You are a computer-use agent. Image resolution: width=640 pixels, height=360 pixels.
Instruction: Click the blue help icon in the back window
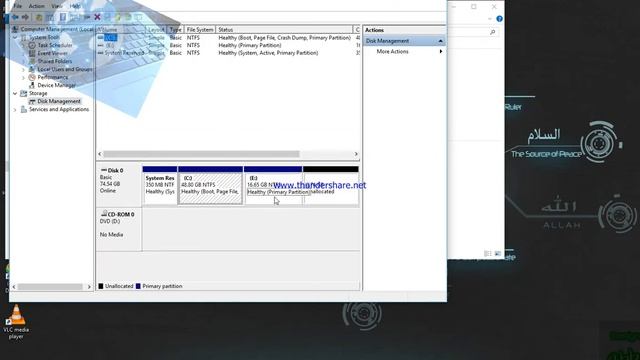click(x=499, y=19)
